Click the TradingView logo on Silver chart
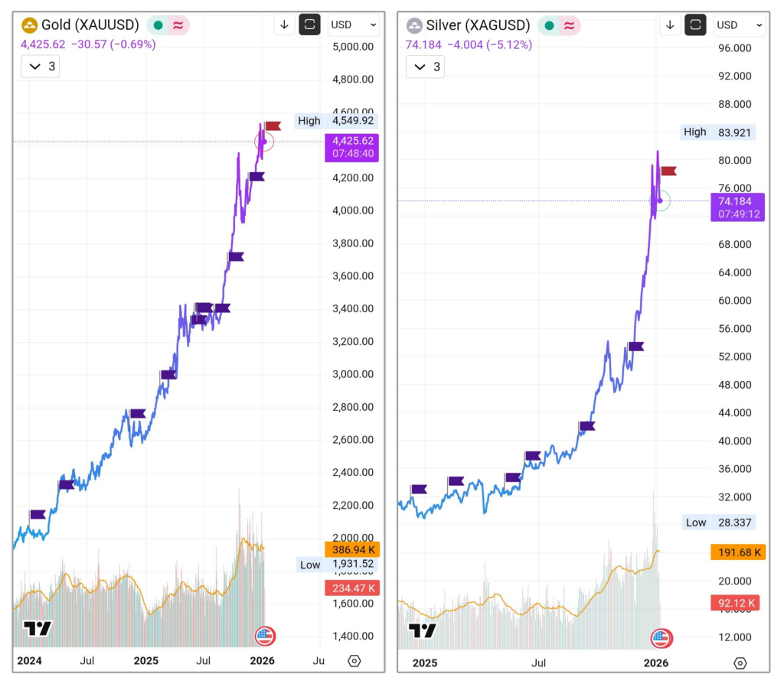The height and width of the screenshot is (684, 784). click(x=423, y=630)
